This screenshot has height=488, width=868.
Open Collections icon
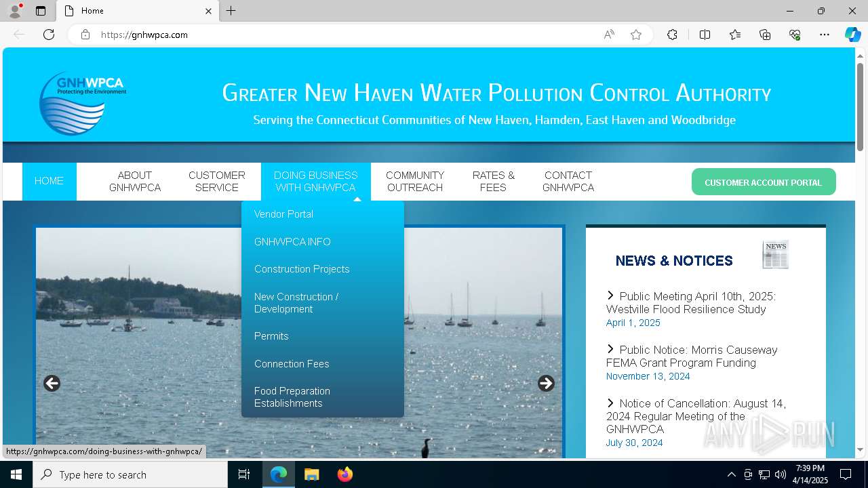click(x=765, y=35)
